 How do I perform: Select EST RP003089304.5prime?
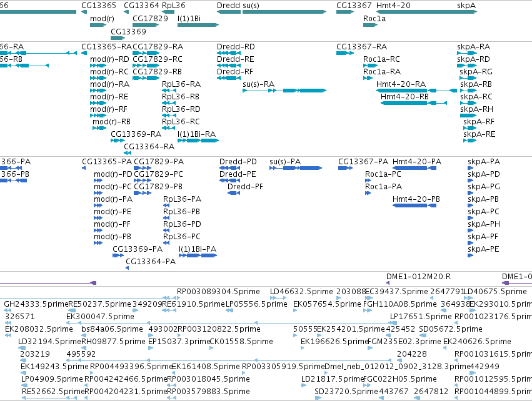(218, 292)
